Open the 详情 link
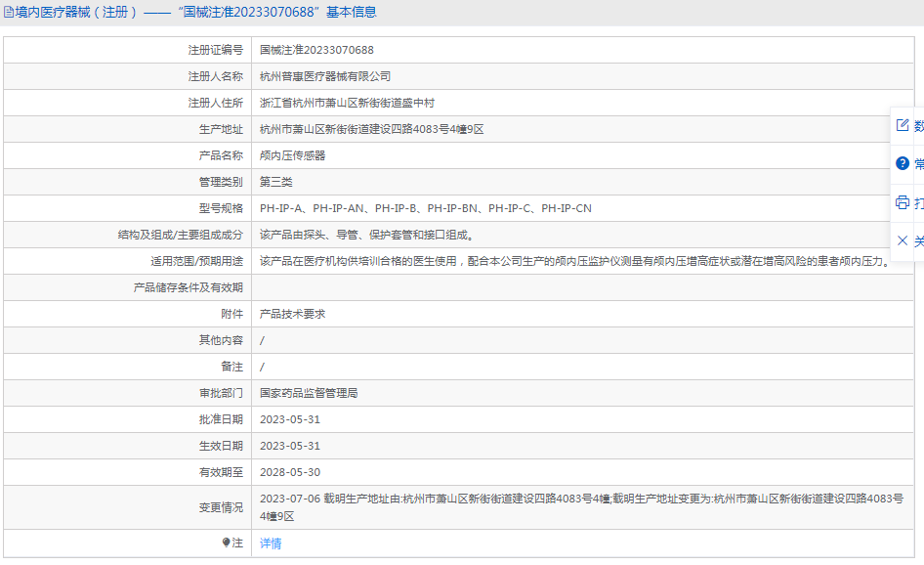Screen dimensions: 924x565 271,543
